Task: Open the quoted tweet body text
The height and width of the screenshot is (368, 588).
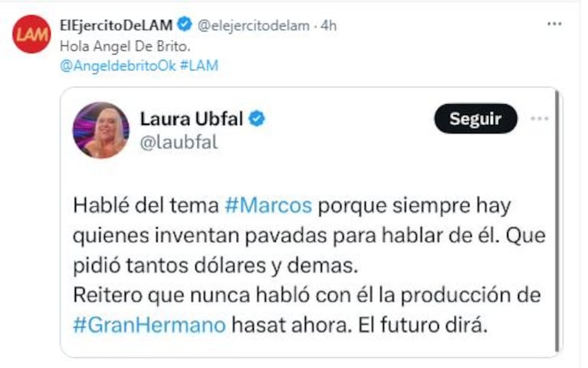Action: pos(309,265)
